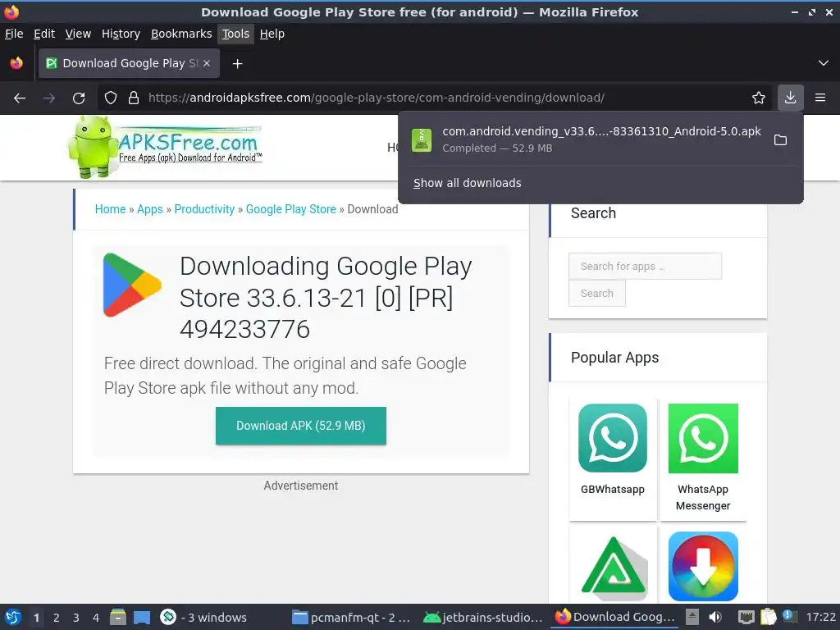The image size is (840, 630).
Task: Open the Firefox hamburger application menu
Action: point(820,98)
